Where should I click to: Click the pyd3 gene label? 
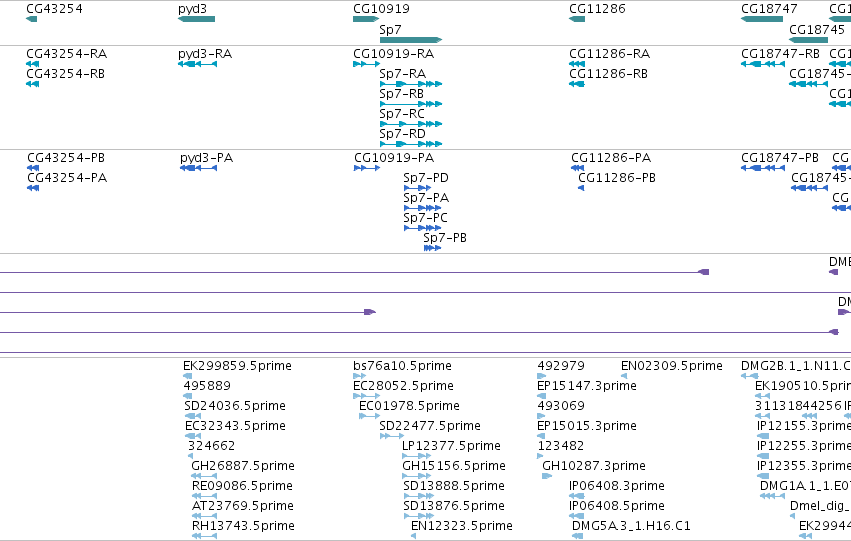point(192,9)
